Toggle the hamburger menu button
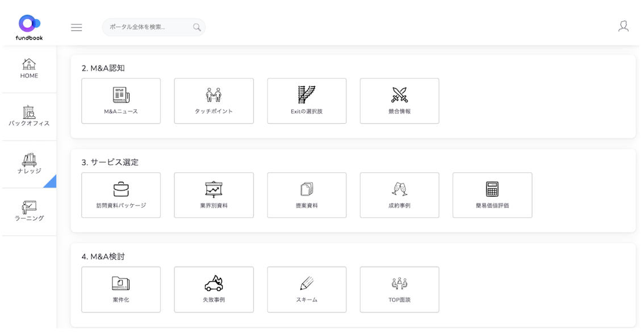The height and width of the screenshot is (333, 644). click(77, 27)
